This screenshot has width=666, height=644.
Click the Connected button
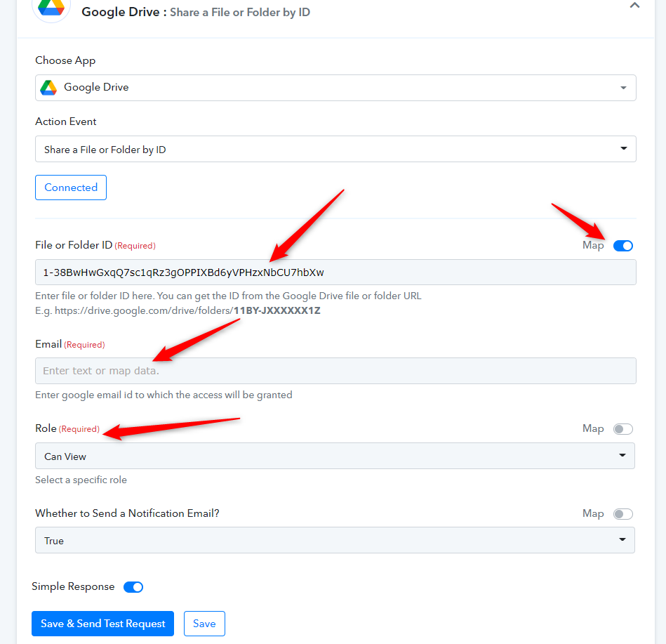[71, 188]
